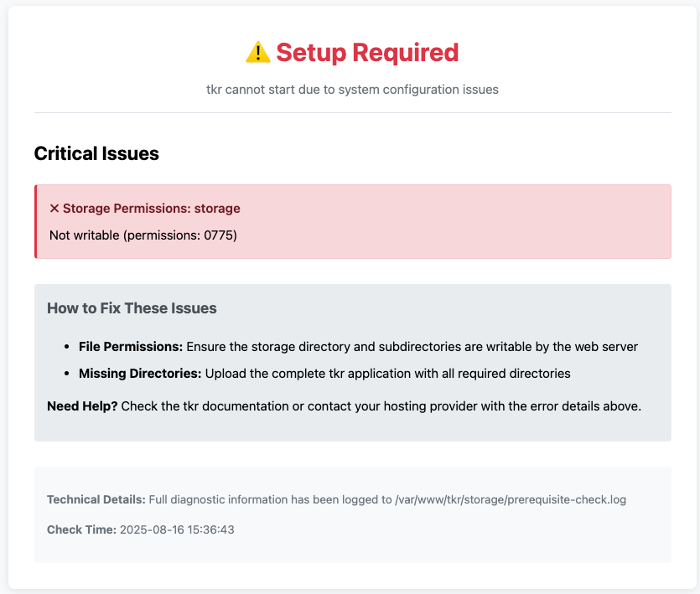Click the bold "Check Time:" label

click(81, 529)
